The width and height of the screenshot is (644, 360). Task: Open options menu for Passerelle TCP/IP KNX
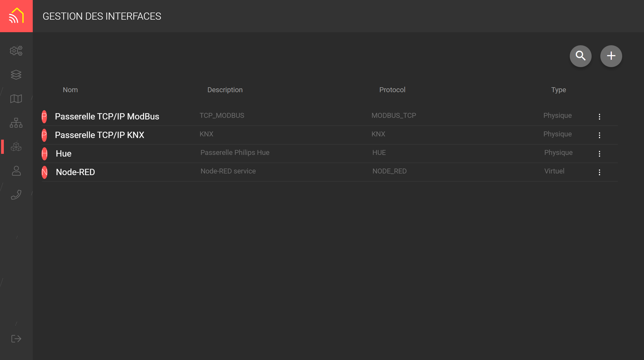point(599,135)
